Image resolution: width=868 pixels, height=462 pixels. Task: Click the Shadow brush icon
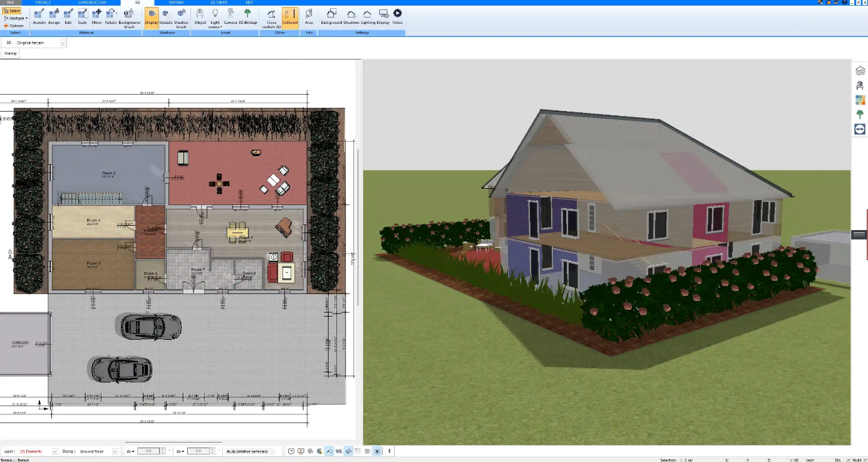point(181,18)
